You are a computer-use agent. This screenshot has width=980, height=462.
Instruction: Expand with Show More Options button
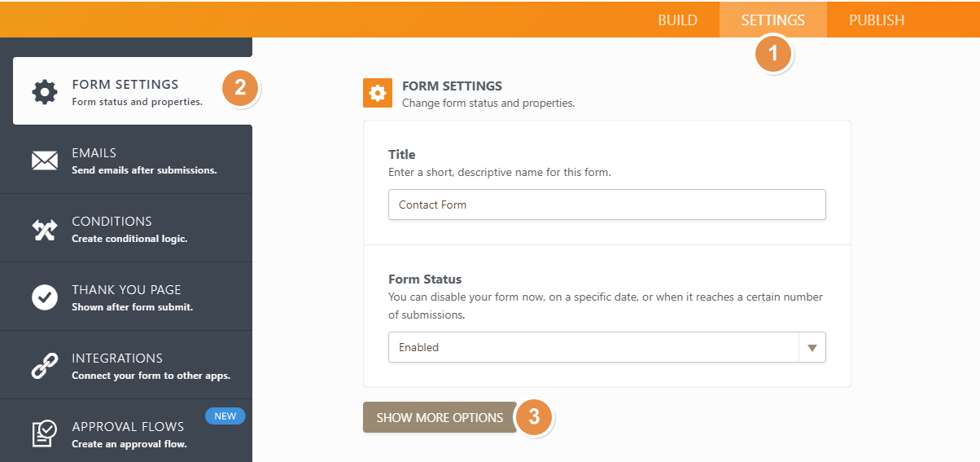coord(440,417)
